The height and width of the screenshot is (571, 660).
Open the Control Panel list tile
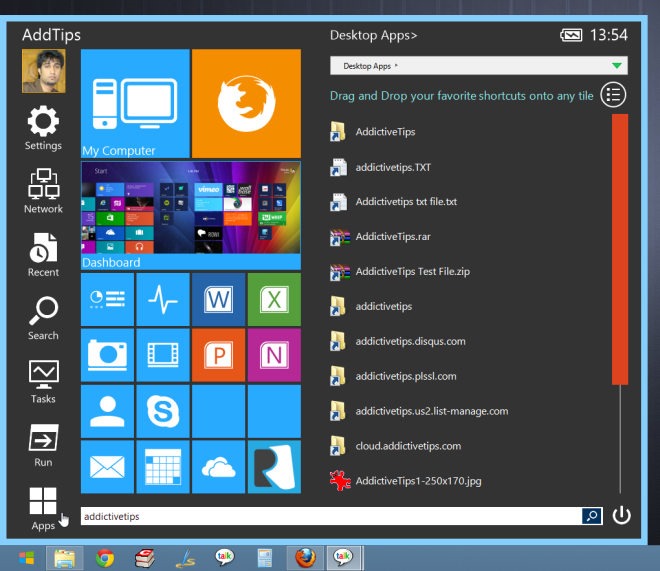tap(107, 300)
